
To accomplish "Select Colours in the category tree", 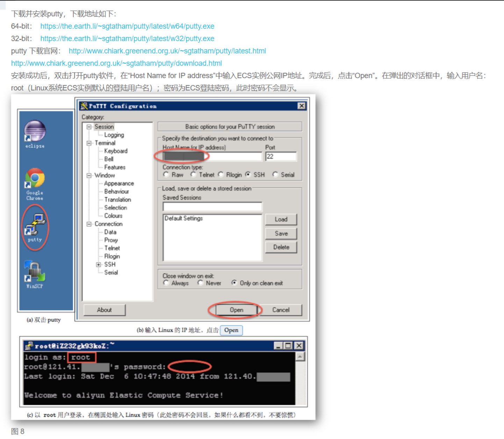I will (x=113, y=216).
